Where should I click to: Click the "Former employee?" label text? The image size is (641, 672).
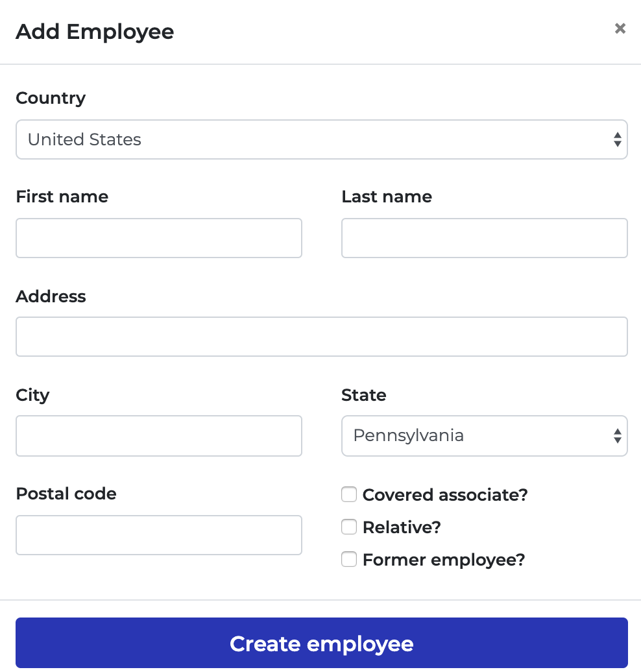[x=444, y=560]
